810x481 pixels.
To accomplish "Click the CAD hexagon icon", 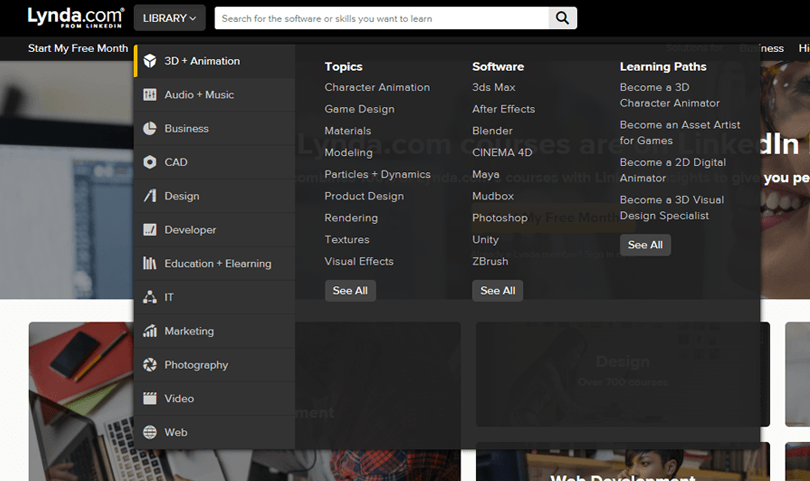I will tap(149, 162).
